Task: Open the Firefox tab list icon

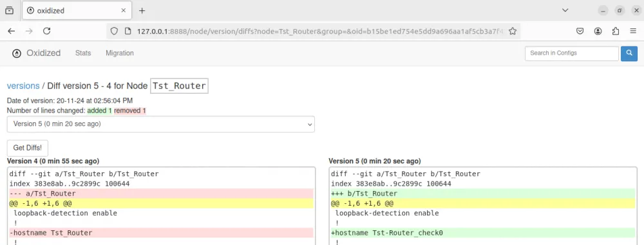Action: [x=9, y=11]
